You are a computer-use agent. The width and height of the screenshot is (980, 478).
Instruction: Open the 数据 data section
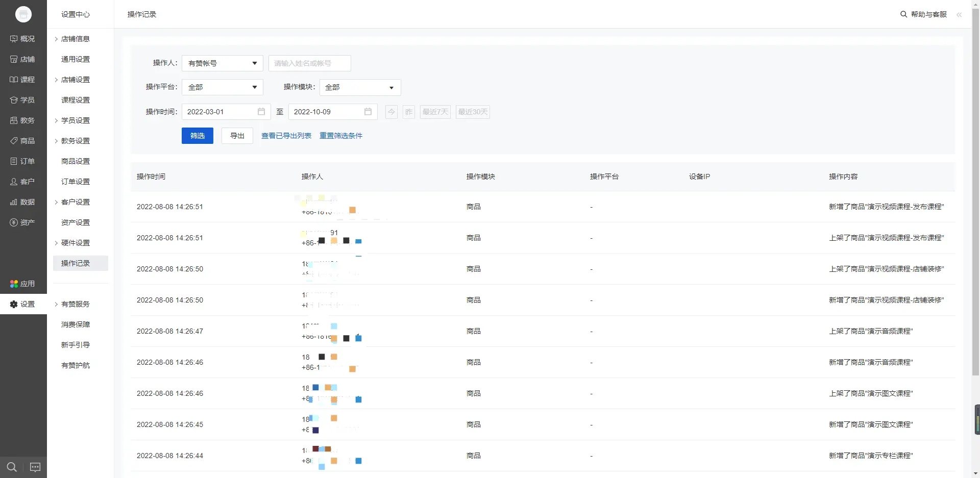click(23, 202)
